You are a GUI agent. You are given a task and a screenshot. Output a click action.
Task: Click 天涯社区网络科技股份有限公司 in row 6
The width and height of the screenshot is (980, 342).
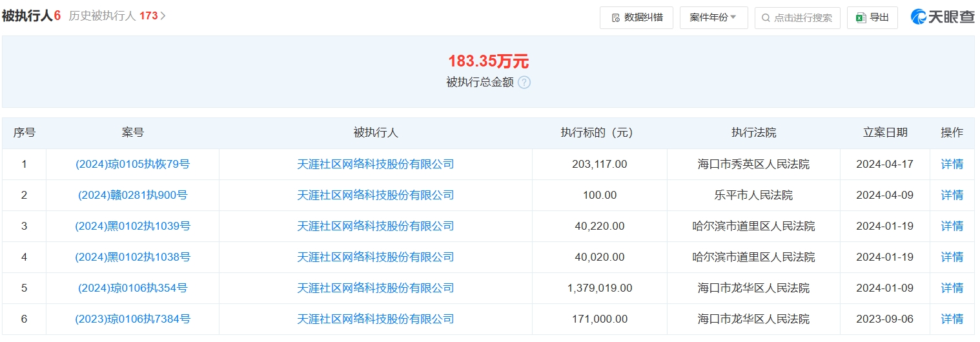click(376, 319)
